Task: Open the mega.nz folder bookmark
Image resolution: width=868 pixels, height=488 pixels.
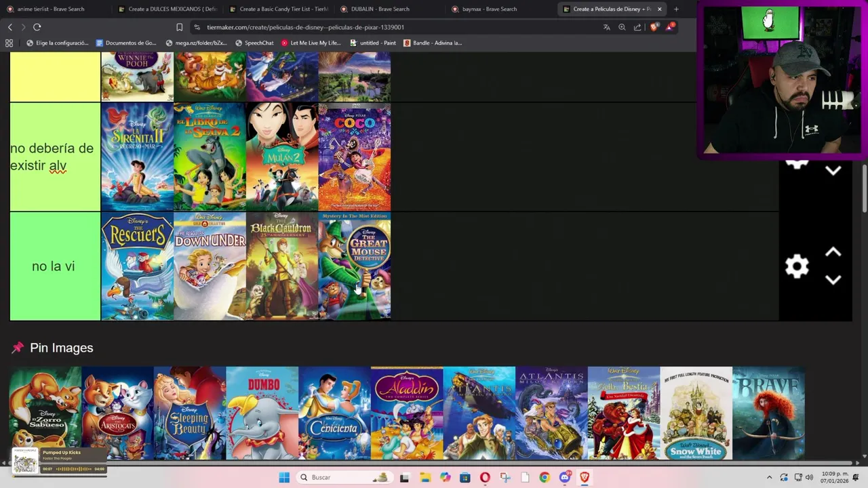Action: (x=197, y=43)
